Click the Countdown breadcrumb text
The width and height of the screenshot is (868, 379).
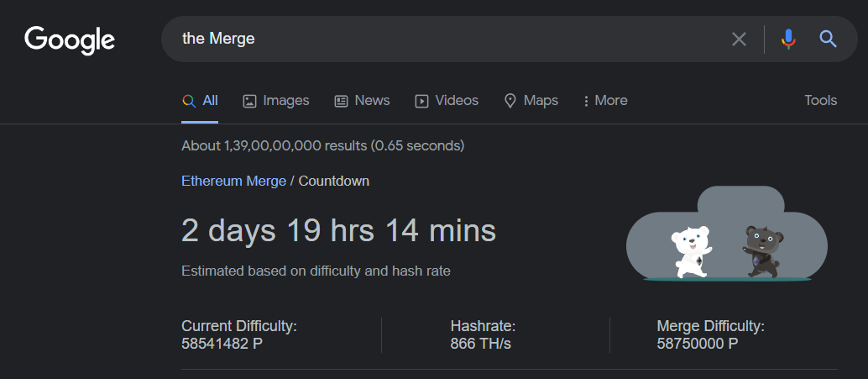tap(334, 182)
